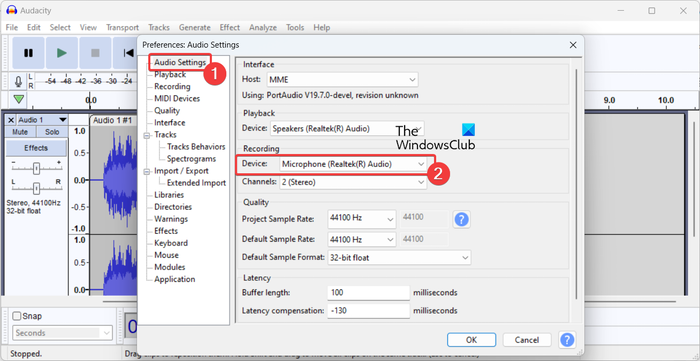700x361 pixels.
Task: Open the Effect menu
Action: pyautogui.click(x=230, y=27)
